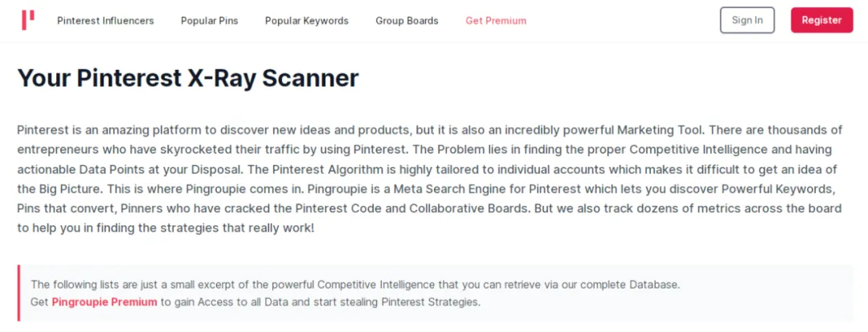
Task: Go to Popular Pins
Action: point(209,21)
